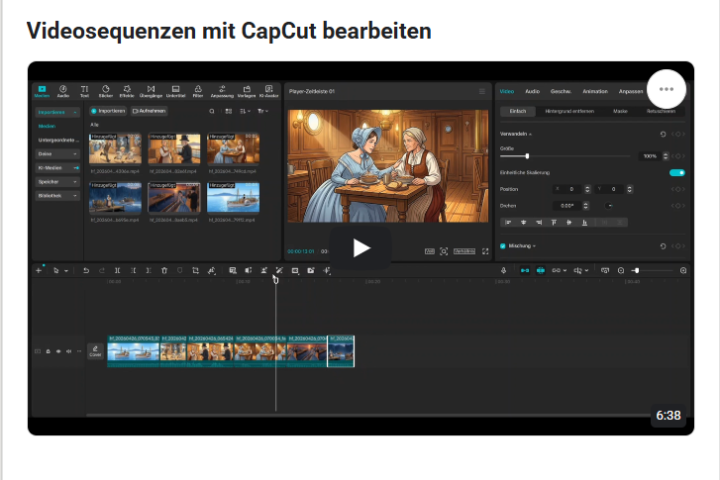Click the crop icon in the timeline toolbar
Viewport: 720px width, 480px height.
(195, 271)
